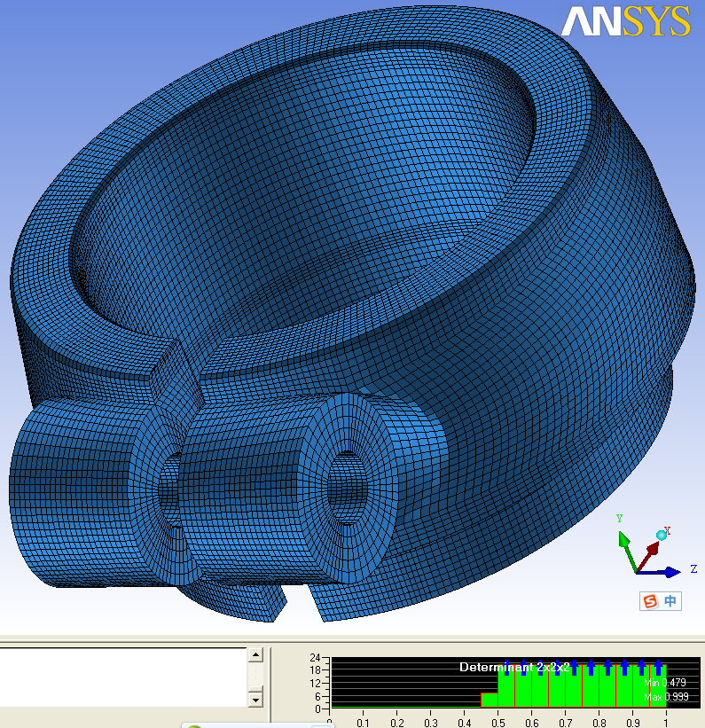
Task: Click the orange Sogou S input method icon
Action: pyautogui.click(x=652, y=601)
